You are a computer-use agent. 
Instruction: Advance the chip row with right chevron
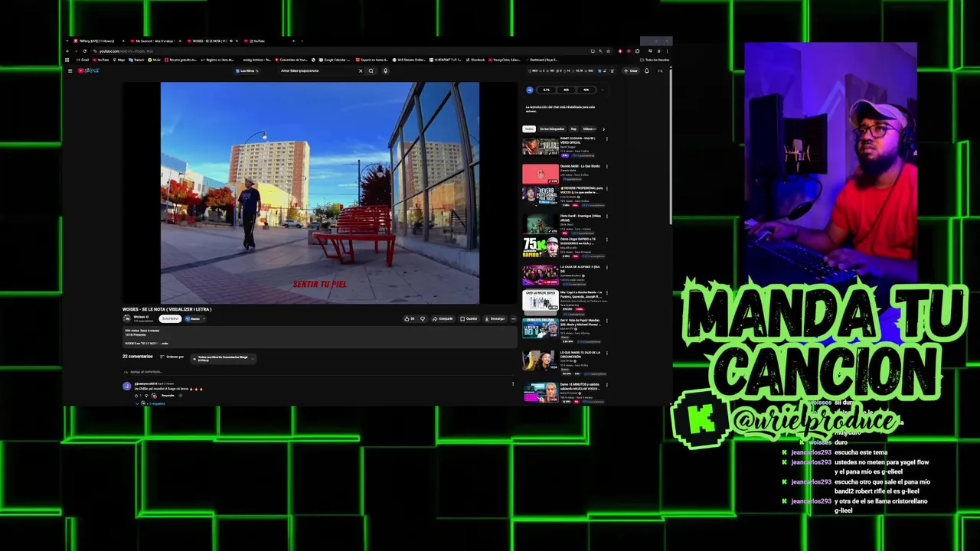pos(603,129)
